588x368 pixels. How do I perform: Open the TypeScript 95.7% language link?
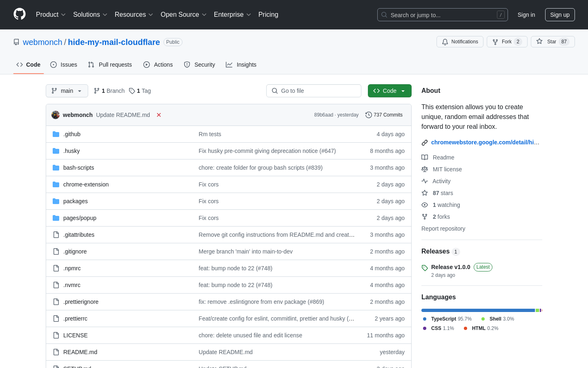447,319
